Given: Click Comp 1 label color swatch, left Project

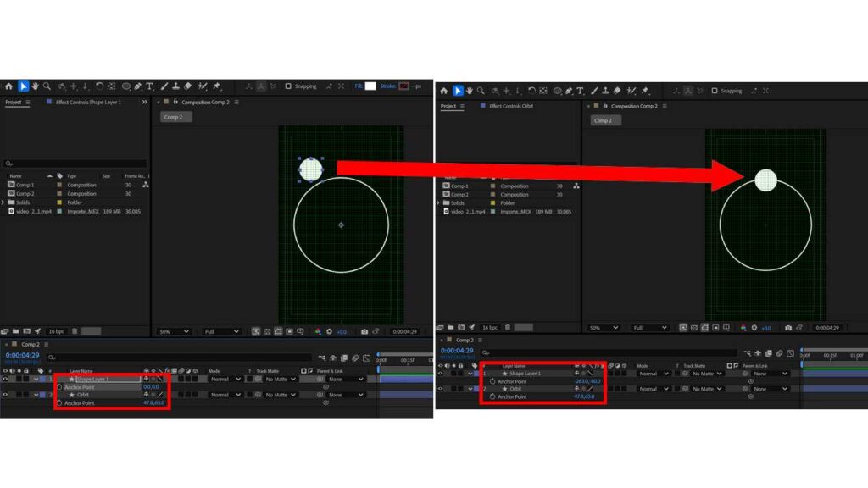Looking at the screenshot, I should pos(59,185).
